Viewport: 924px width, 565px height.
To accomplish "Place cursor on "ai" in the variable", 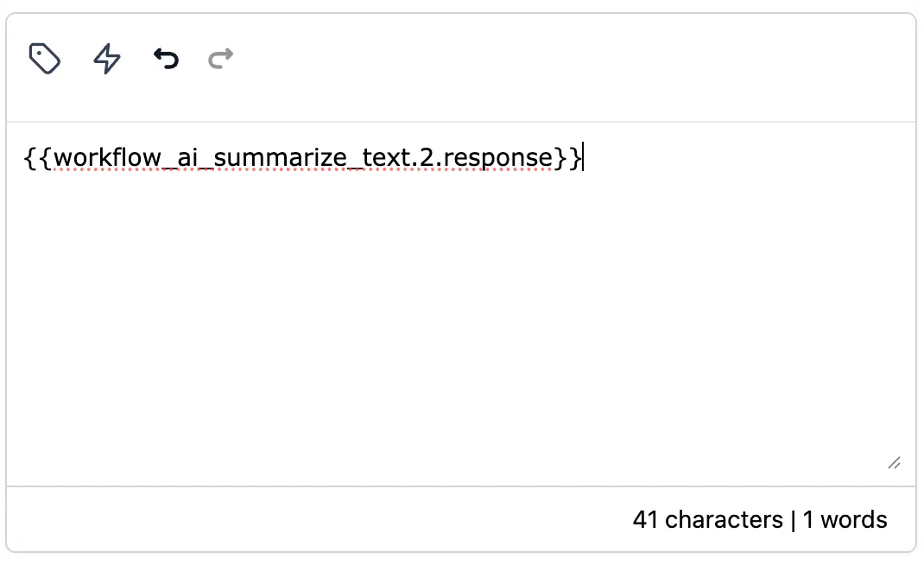I will [x=187, y=157].
